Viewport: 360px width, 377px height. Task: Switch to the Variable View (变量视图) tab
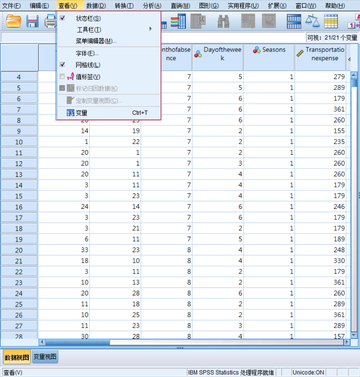tap(45, 357)
